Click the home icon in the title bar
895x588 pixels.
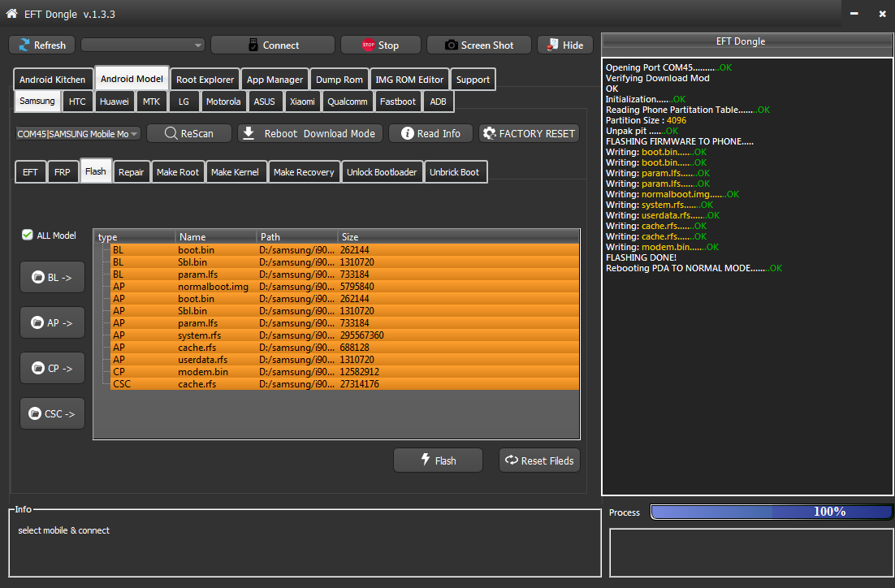coord(11,13)
